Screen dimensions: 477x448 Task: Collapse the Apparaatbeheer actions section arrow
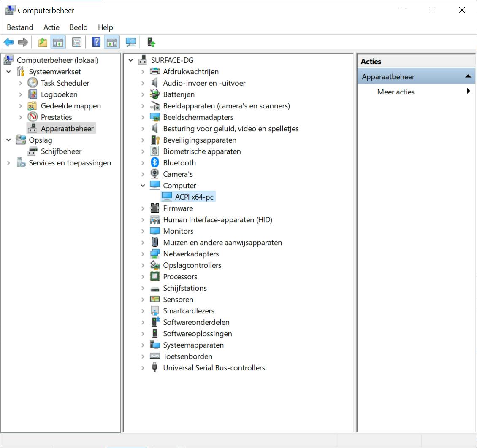[x=468, y=76]
